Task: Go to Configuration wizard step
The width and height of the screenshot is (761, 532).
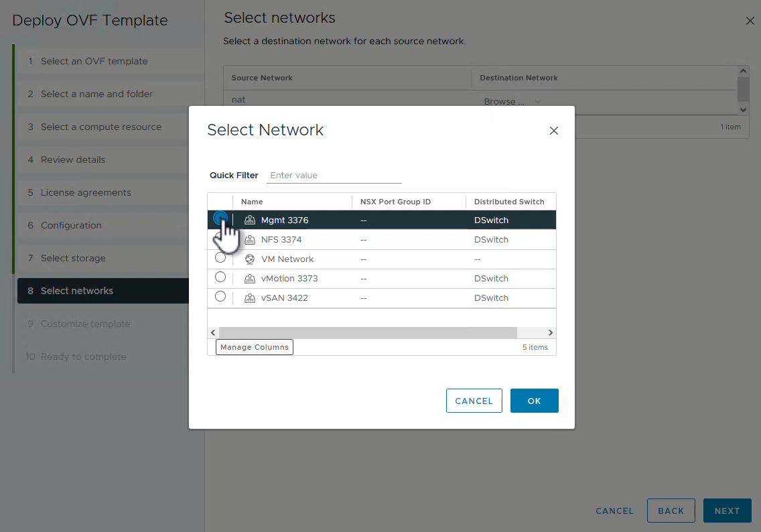Action: 71,225
